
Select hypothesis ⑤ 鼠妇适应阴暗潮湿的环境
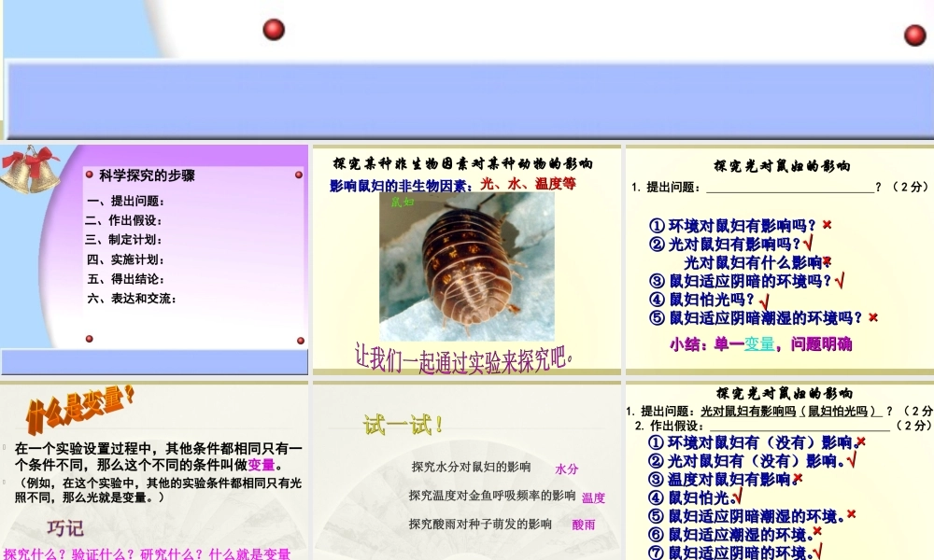[x=745, y=516]
